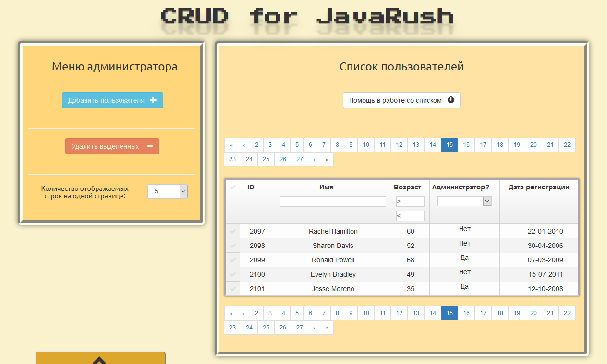Click the info icon beside Помощь в работе
607x364 pixels.
[x=451, y=100]
